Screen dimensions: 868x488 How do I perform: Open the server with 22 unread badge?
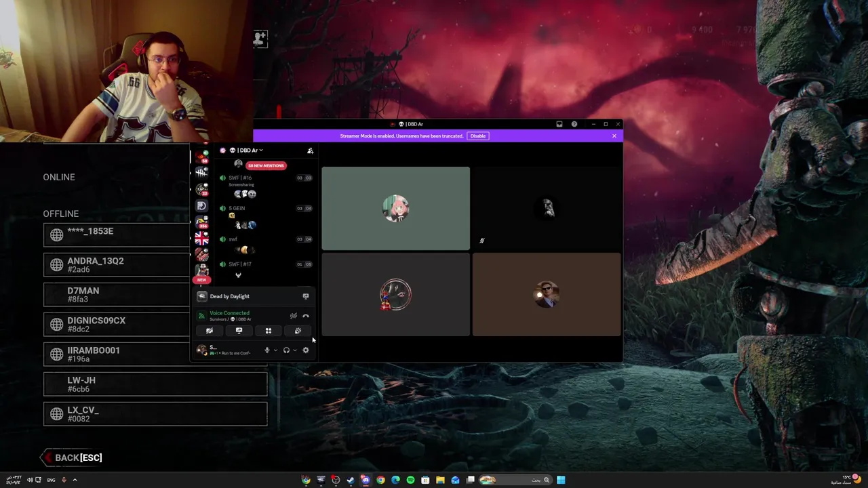pos(201,189)
